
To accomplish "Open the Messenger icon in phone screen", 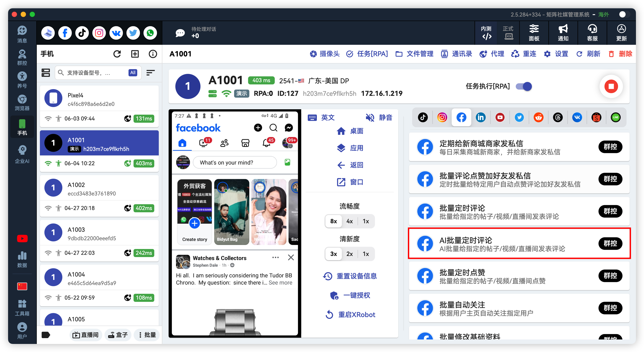I will click(x=289, y=128).
